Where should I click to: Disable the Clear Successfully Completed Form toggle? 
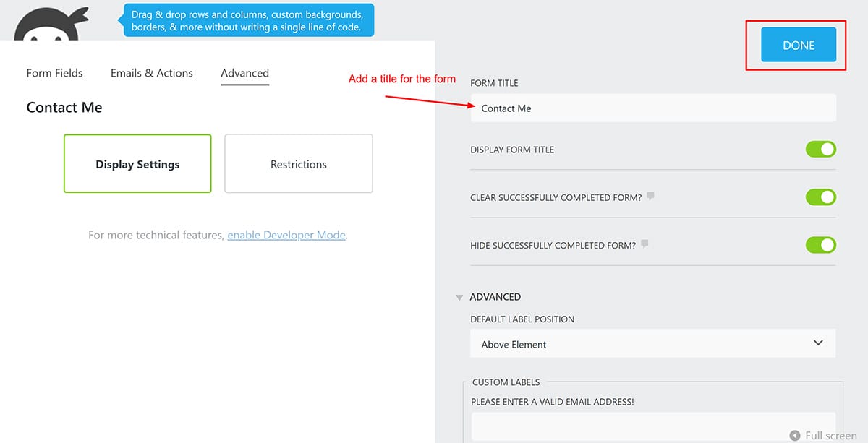[x=820, y=197]
